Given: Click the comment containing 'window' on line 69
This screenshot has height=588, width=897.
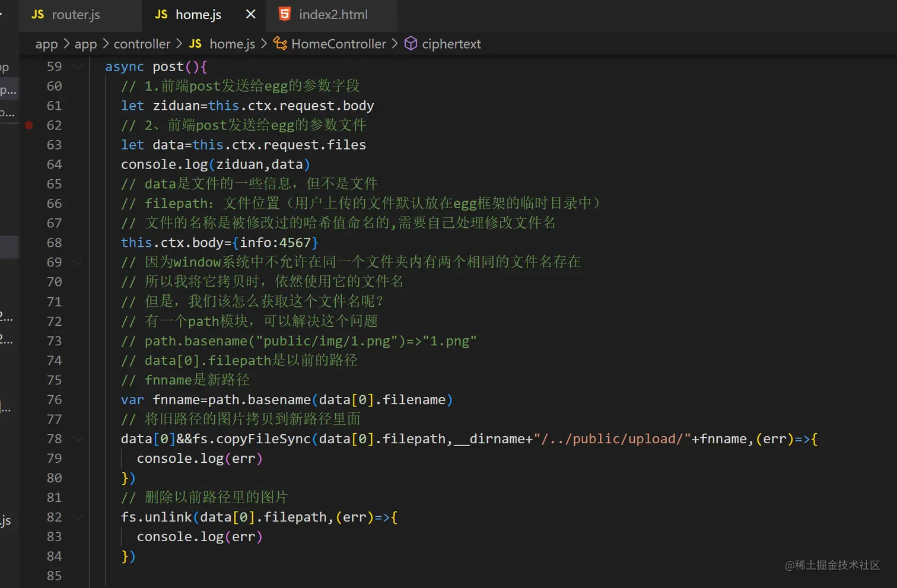Looking at the screenshot, I should click(x=351, y=262).
